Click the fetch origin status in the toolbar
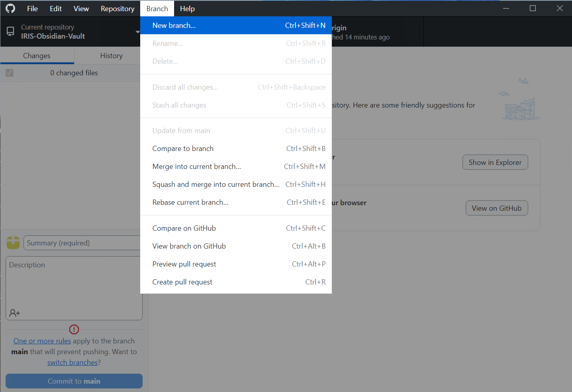 377,32
